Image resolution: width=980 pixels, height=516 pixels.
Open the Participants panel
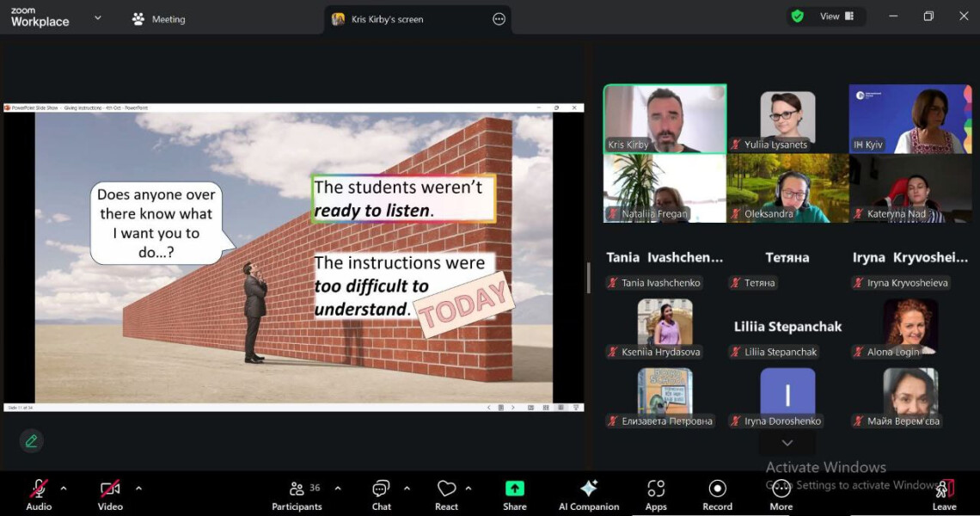(x=297, y=494)
